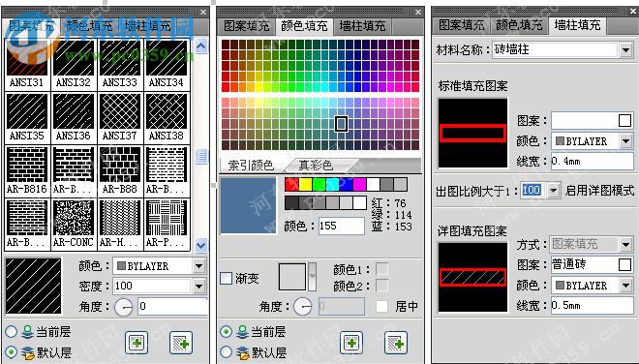639x364 pixels.
Task: Choose the AR-B88 brick pattern
Action: [120, 170]
